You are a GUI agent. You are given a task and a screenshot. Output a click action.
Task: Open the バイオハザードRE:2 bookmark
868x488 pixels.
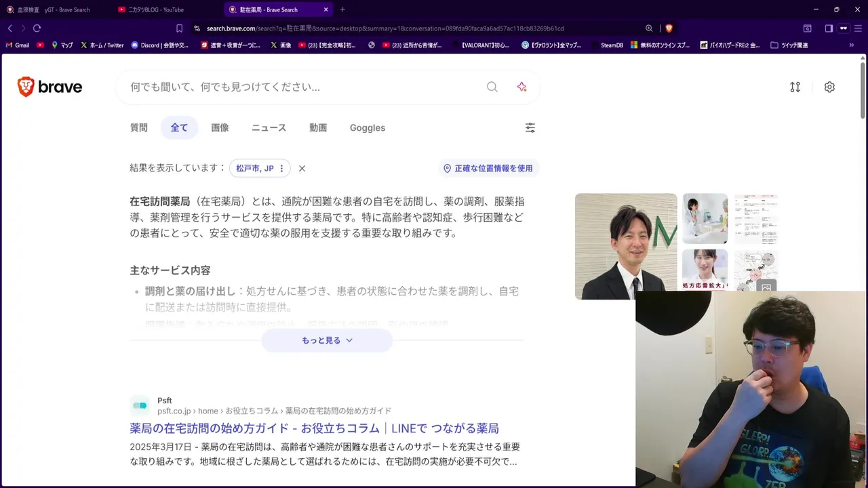tap(729, 45)
